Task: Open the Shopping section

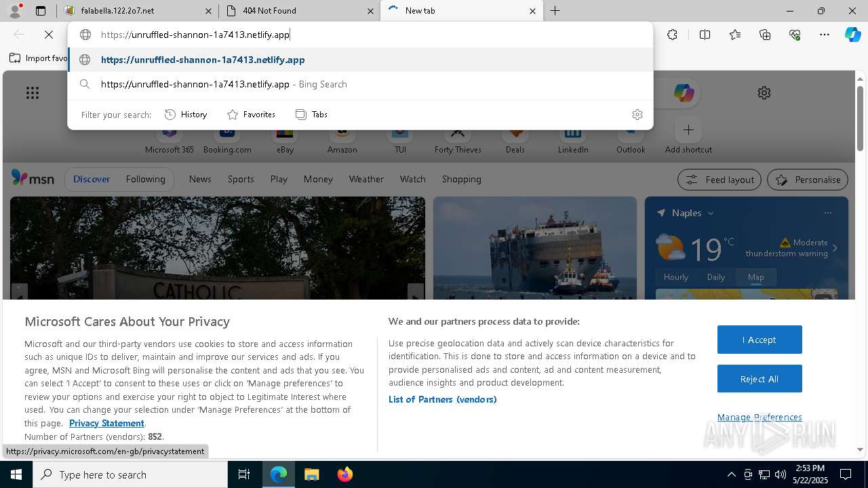Action: click(x=461, y=179)
